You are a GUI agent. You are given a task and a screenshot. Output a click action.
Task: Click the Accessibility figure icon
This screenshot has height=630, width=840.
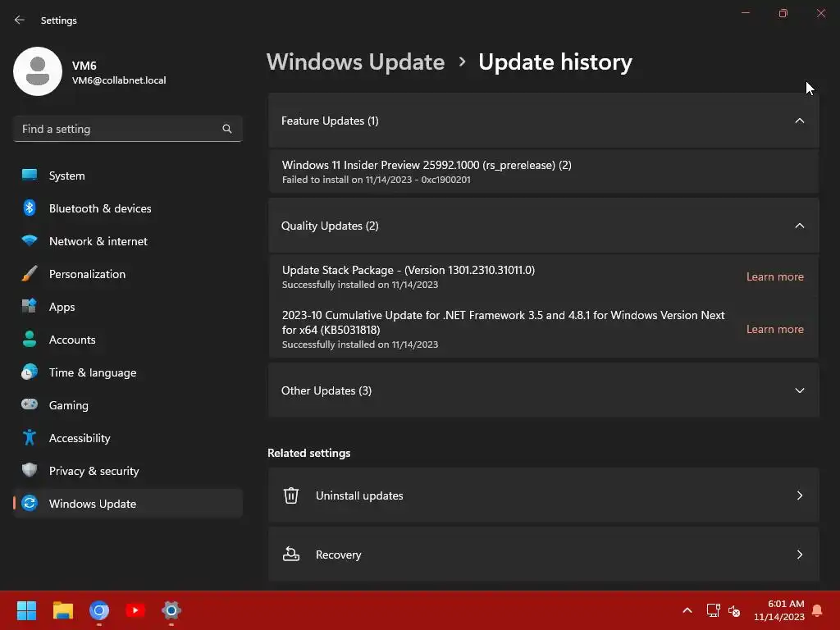(30, 438)
